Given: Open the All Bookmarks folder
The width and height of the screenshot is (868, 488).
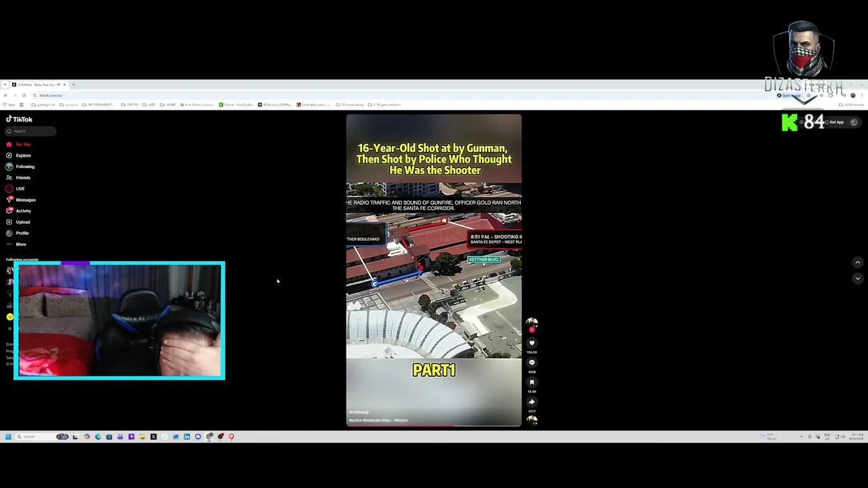Looking at the screenshot, I should point(852,105).
